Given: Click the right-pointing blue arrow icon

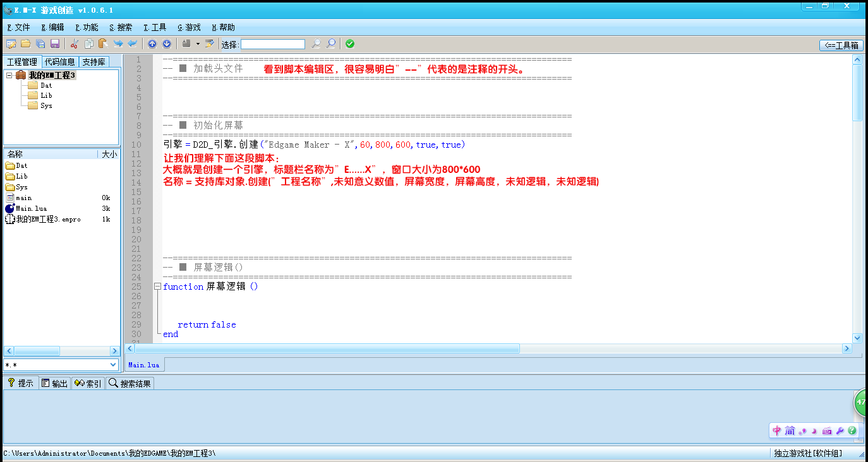Looking at the screenshot, I should (x=118, y=44).
